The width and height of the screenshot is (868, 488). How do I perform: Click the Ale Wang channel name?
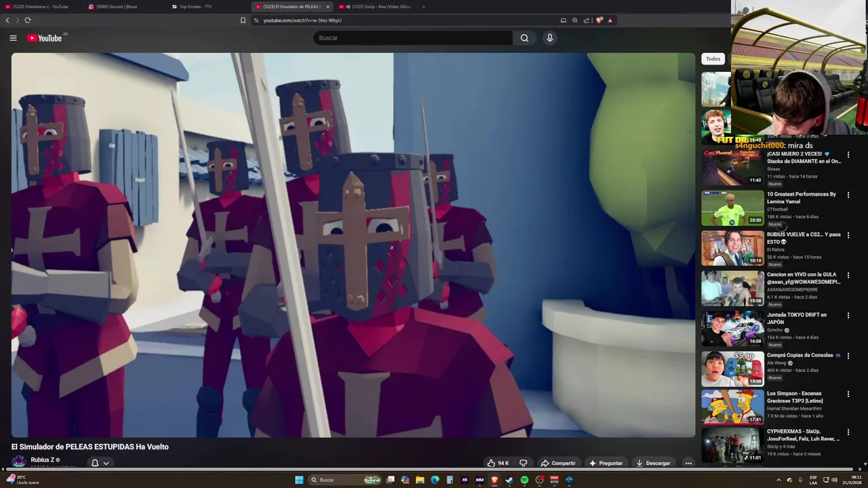point(777,363)
